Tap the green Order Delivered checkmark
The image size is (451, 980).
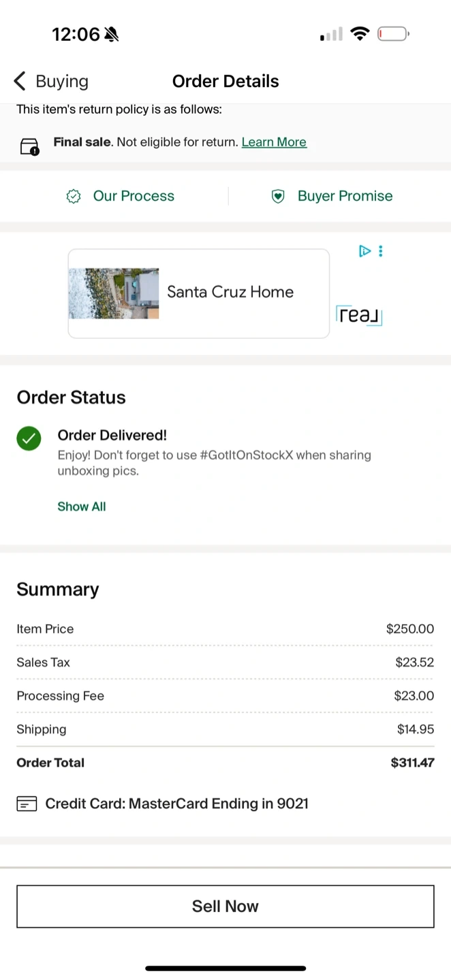click(29, 439)
